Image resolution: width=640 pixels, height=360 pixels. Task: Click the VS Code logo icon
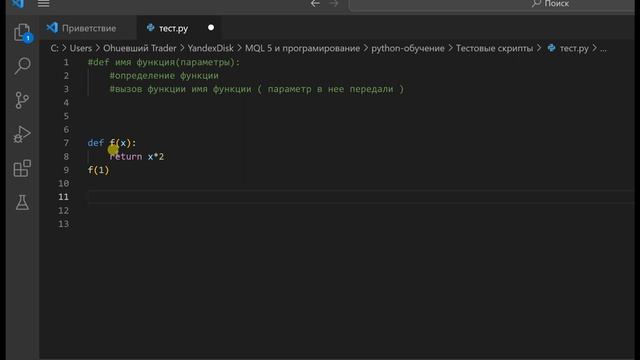[x=17, y=3]
